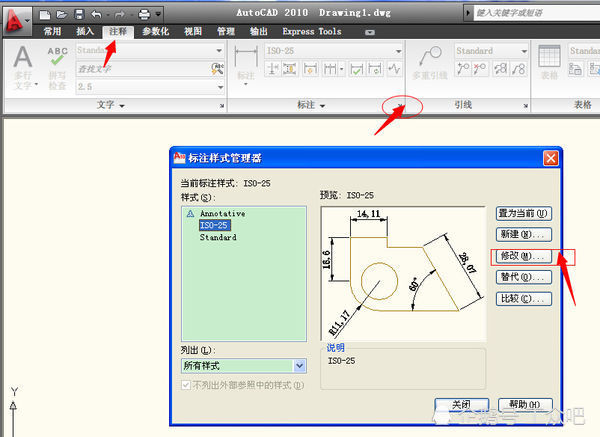The height and width of the screenshot is (437, 600).
Task: Click the Undo arrow icon
Action: pyautogui.click(x=96, y=15)
